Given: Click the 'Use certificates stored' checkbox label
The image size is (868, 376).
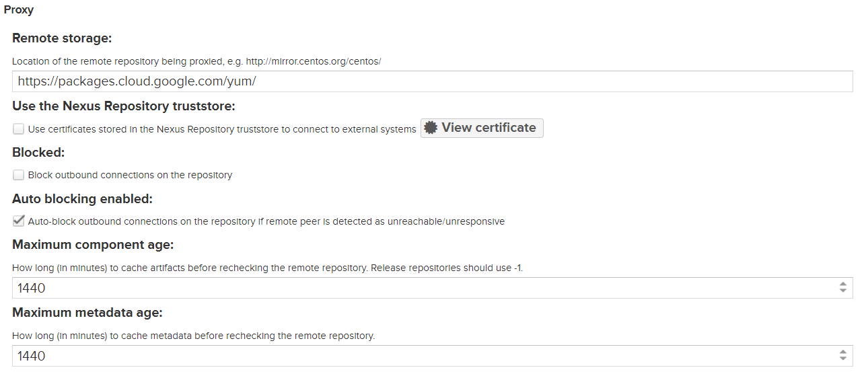Looking at the screenshot, I should point(222,129).
